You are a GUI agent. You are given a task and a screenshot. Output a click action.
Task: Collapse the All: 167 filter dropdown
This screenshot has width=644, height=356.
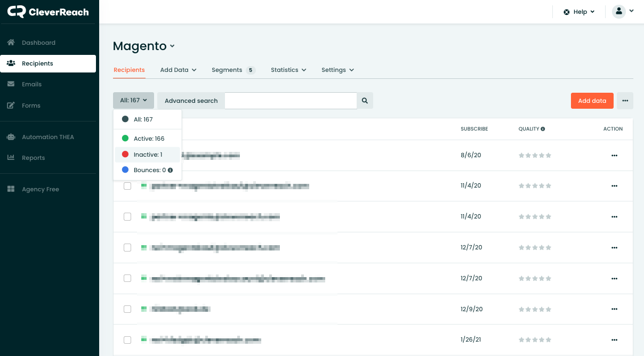click(133, 100)
